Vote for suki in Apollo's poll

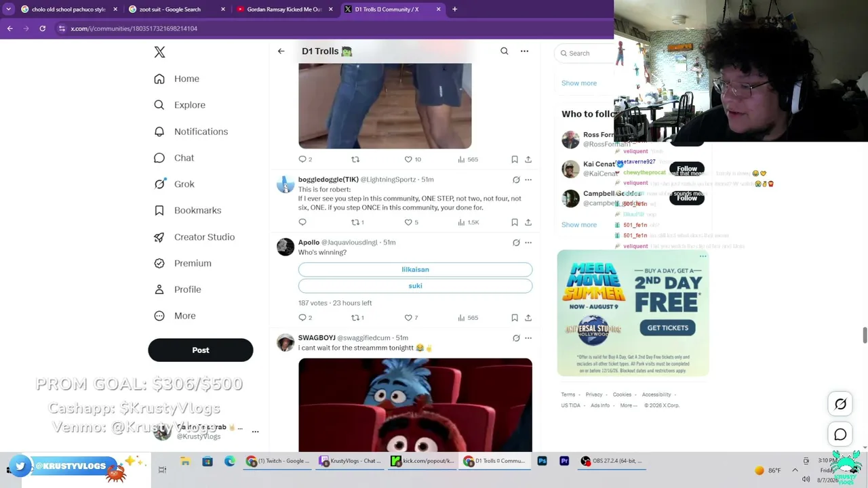click(x=415, y=286)
